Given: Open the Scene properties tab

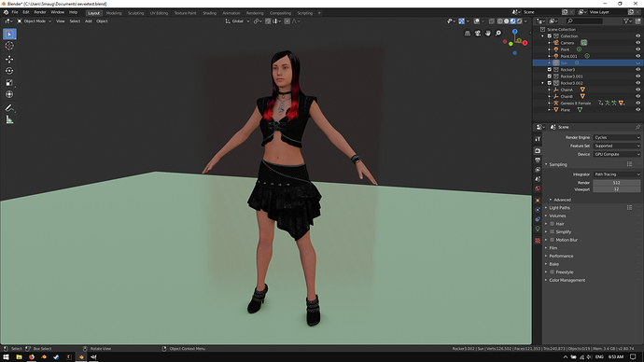Looking at the screenshot, I should point(538,179).
